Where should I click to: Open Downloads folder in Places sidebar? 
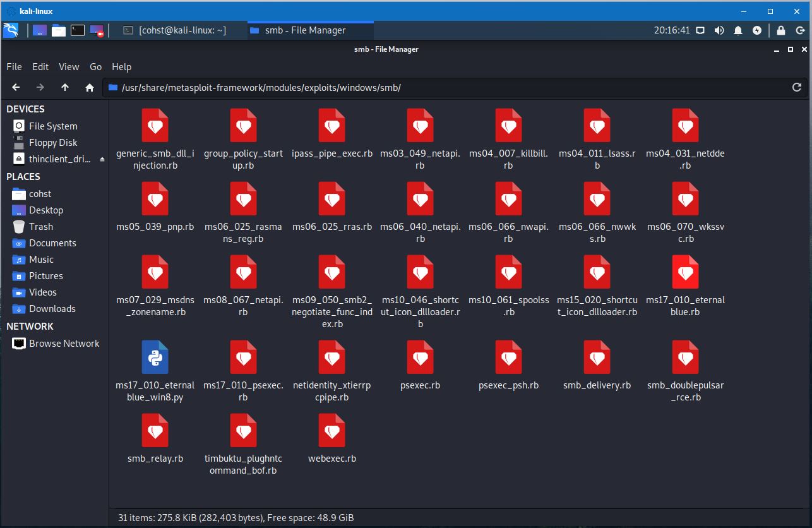52,309
